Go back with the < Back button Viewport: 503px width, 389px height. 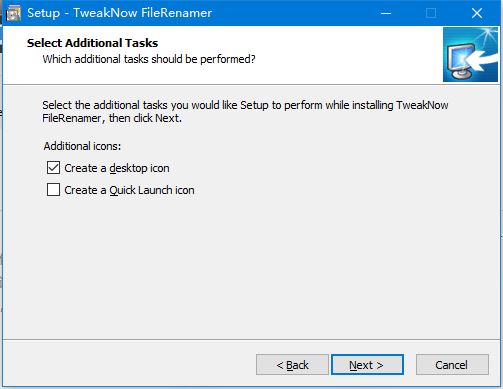292,365
